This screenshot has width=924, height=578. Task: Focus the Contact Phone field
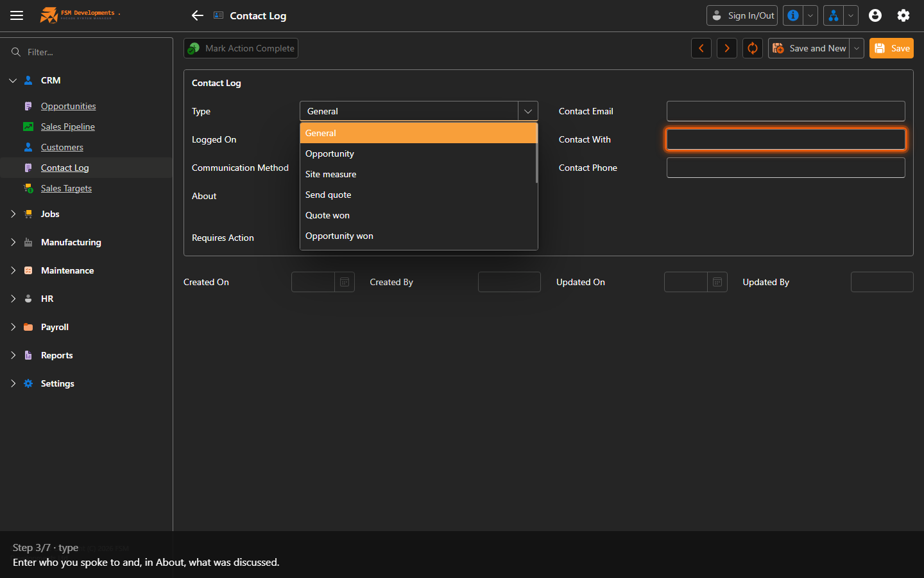coord(786,168)
